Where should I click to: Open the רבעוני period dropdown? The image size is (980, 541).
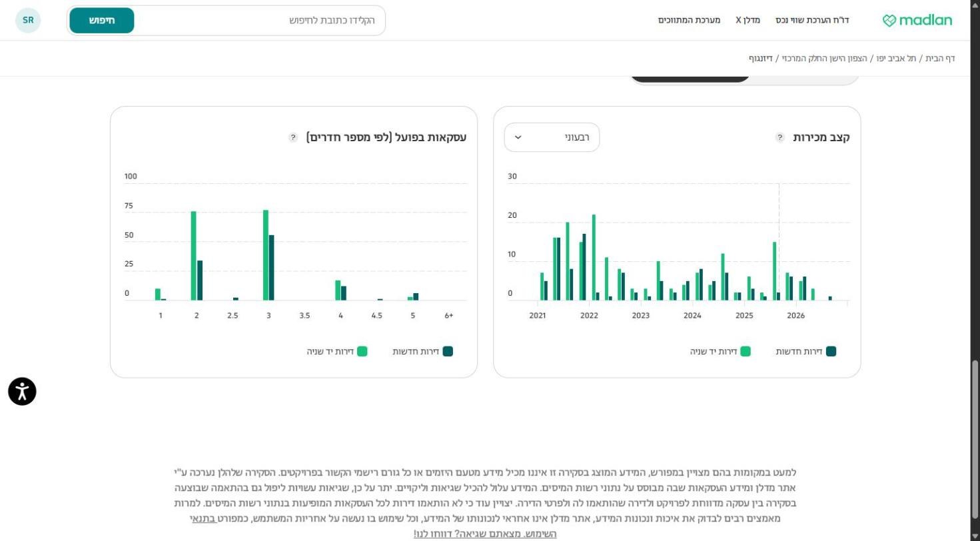(x=552, y=137)
